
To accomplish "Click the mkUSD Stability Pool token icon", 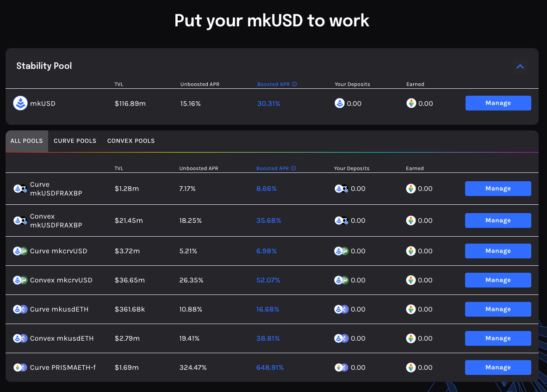I will (20, 104).
